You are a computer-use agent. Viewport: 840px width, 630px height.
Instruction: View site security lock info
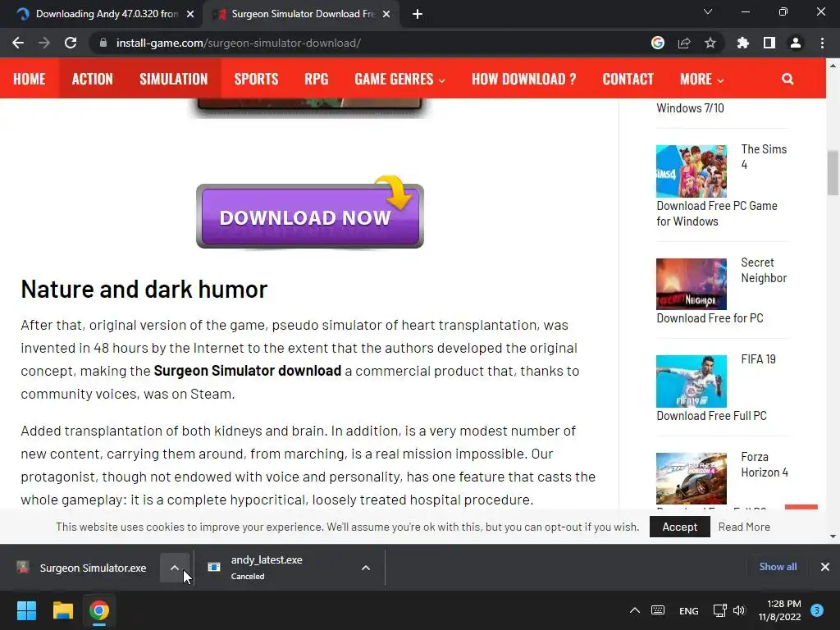point(103,43)
